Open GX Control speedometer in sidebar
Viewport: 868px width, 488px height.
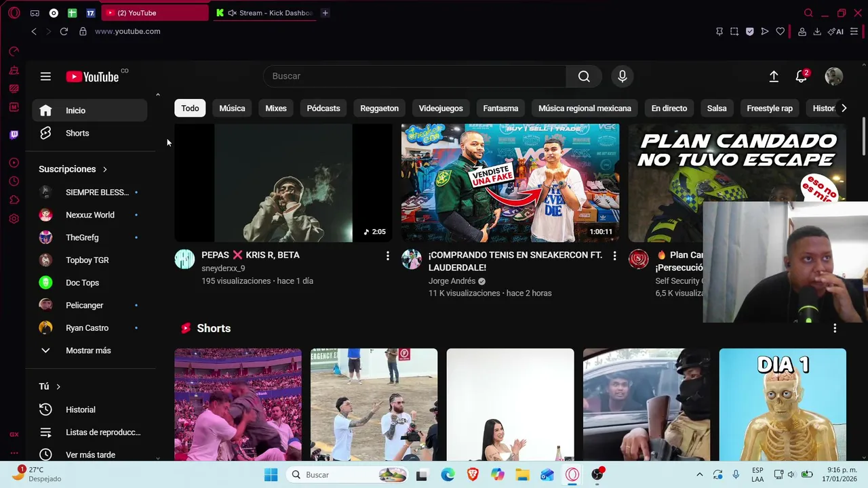tap(14, 52)
